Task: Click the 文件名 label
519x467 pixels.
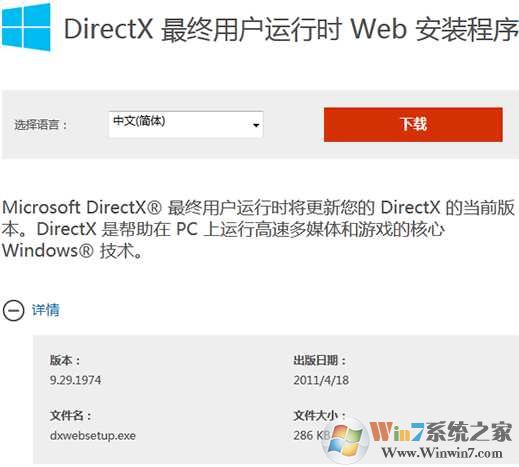Action: [x=70, y=415]
